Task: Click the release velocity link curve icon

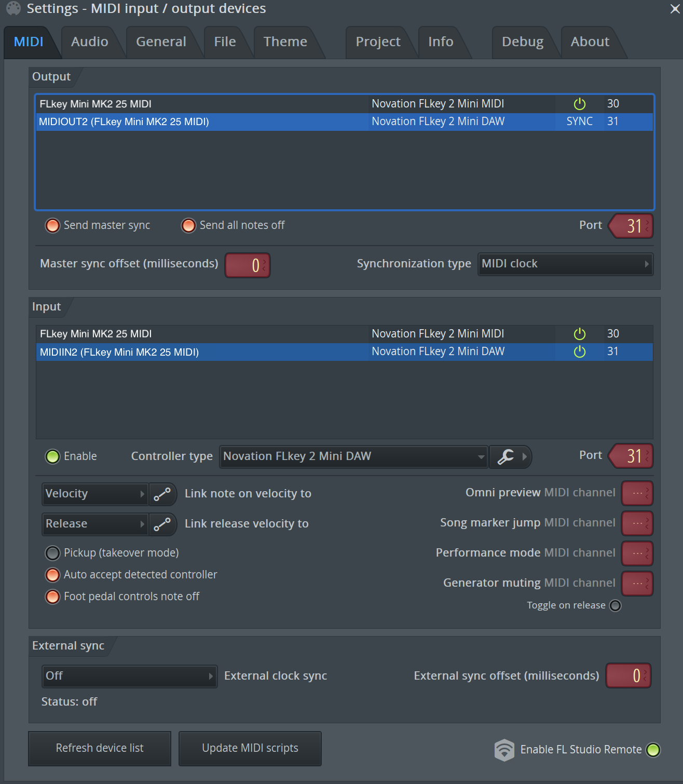Action: point(162,524)
